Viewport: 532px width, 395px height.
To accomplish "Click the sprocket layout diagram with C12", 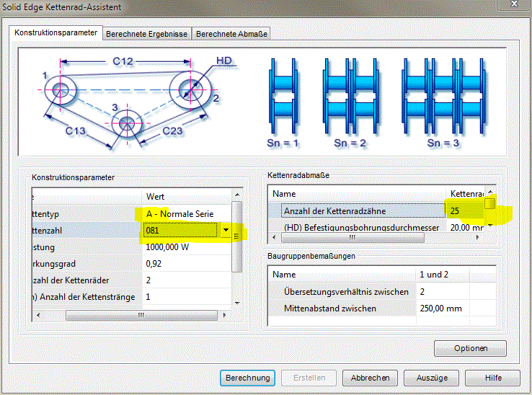I will click(138, 104).
